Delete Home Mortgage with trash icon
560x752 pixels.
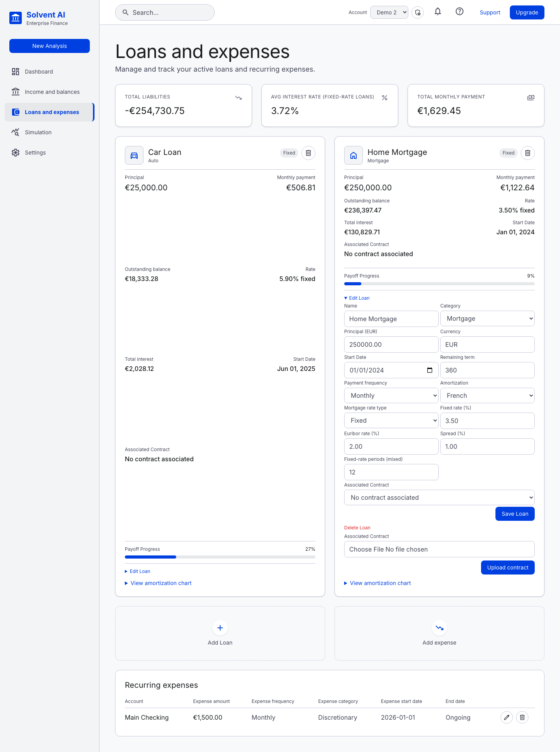[x=528, y=153]
